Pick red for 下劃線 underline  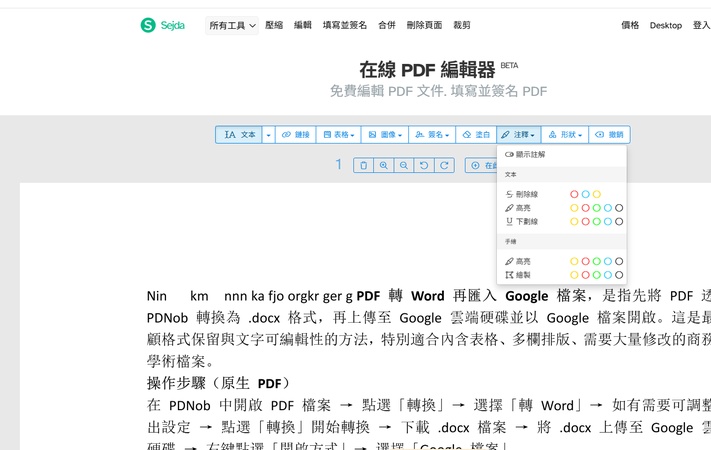point(585,221)
